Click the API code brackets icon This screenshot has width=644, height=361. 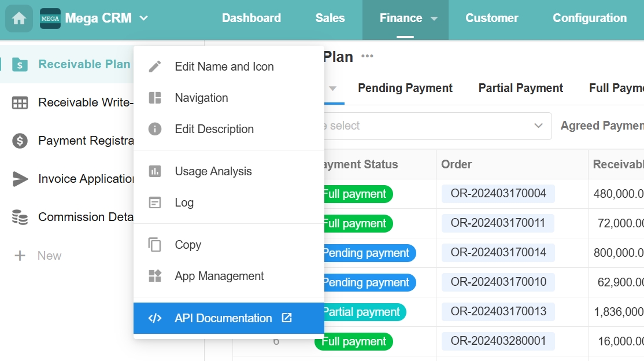[x=155, y=318]
